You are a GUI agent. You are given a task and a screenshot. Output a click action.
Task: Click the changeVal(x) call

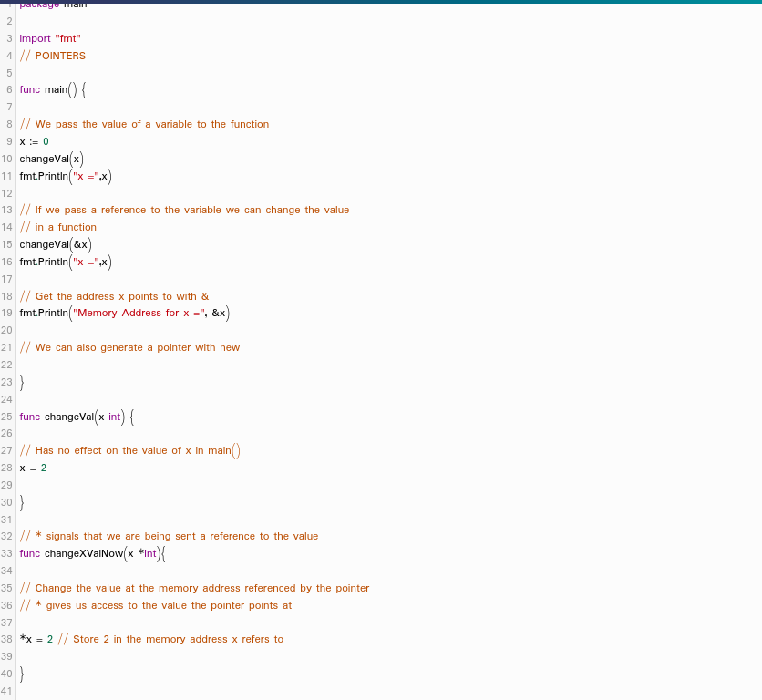point(52,159)
